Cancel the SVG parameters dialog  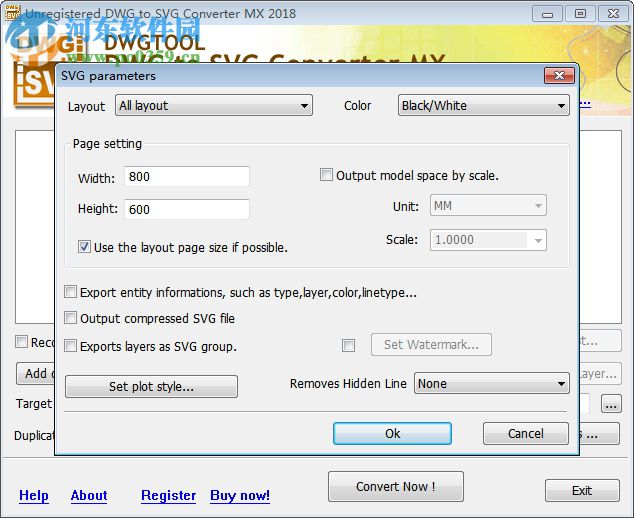[x=526, y=433]
